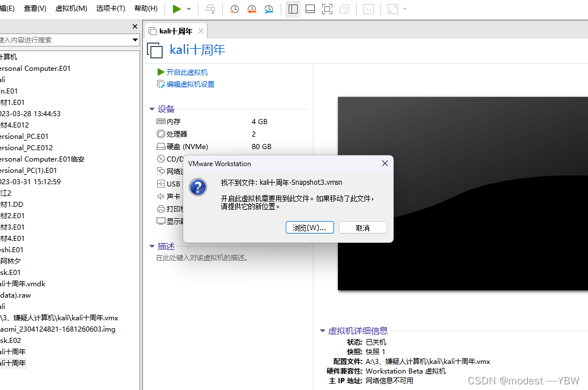588x390 pixels.
Task: Select the 嫌疑人计算机 kali十周年.vmx entry in library
Action: point(59,318)
